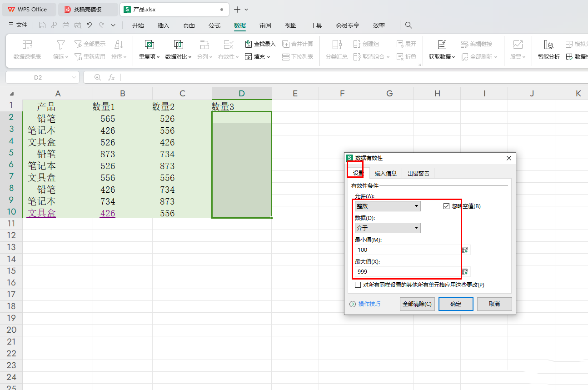Click the 有效性 validation icon

(229, 45)
